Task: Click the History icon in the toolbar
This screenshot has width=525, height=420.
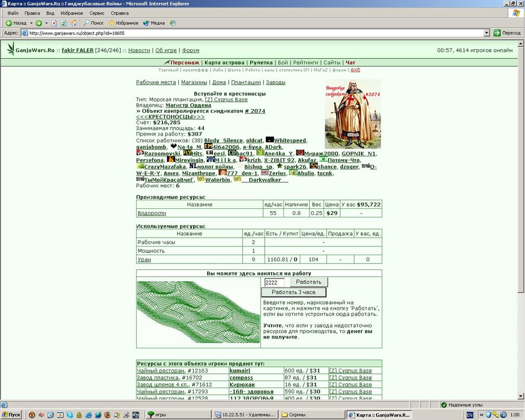Action: [x=173, y=23]
